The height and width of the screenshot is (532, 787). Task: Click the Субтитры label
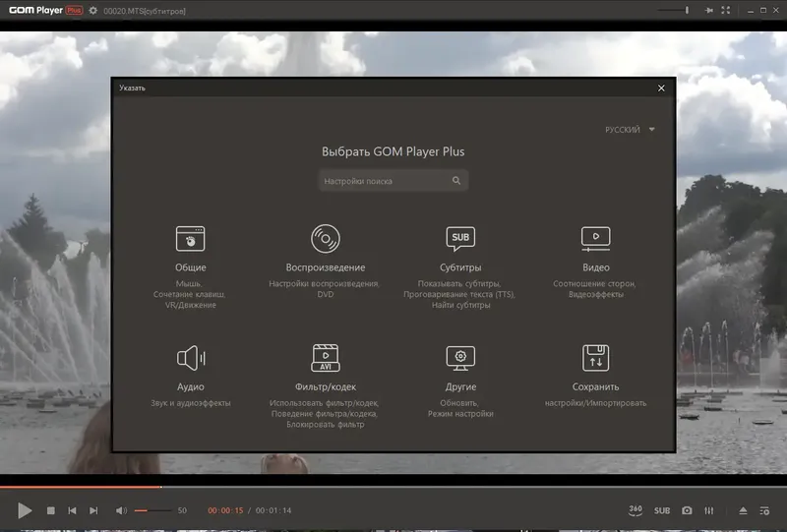[x=460, y=267]
